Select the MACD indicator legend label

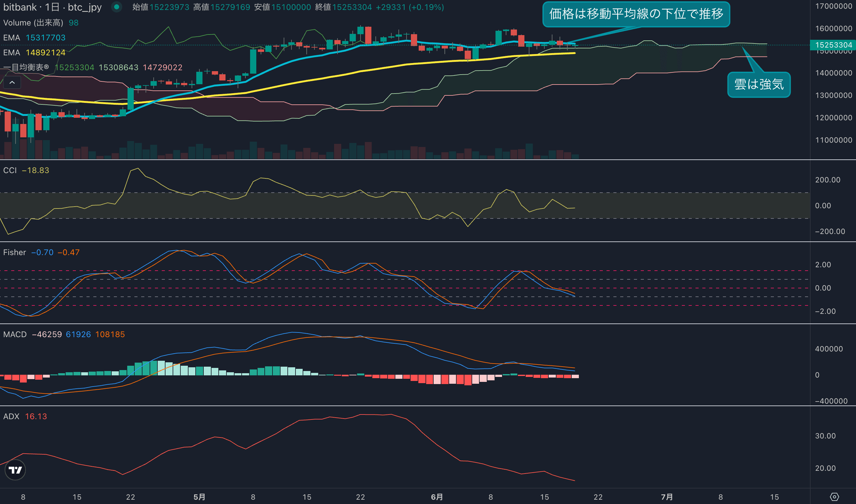[x=15, y=334]
